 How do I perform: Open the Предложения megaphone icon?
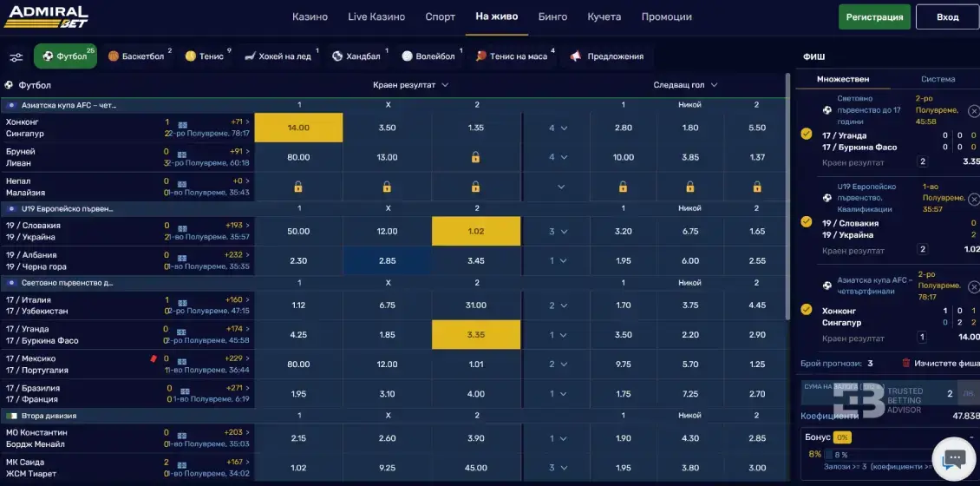[x=575, y=56]
